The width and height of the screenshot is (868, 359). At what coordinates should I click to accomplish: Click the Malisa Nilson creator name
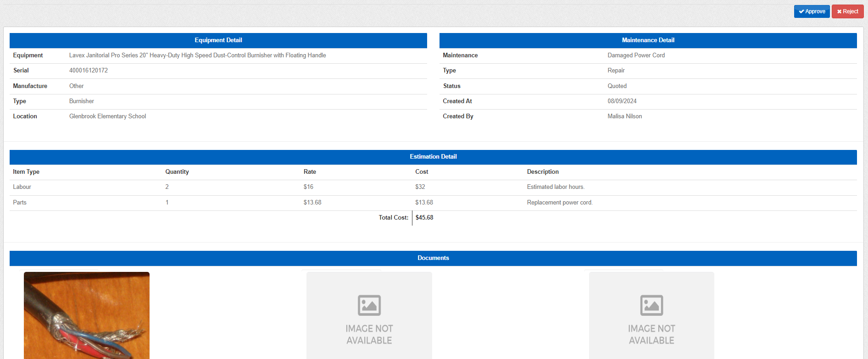pos(624,116)
